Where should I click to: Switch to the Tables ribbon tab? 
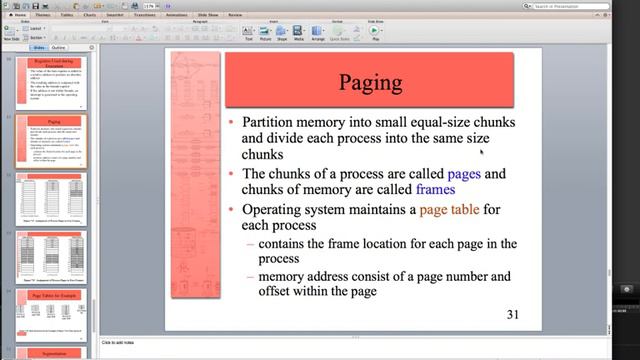[67, 15]
